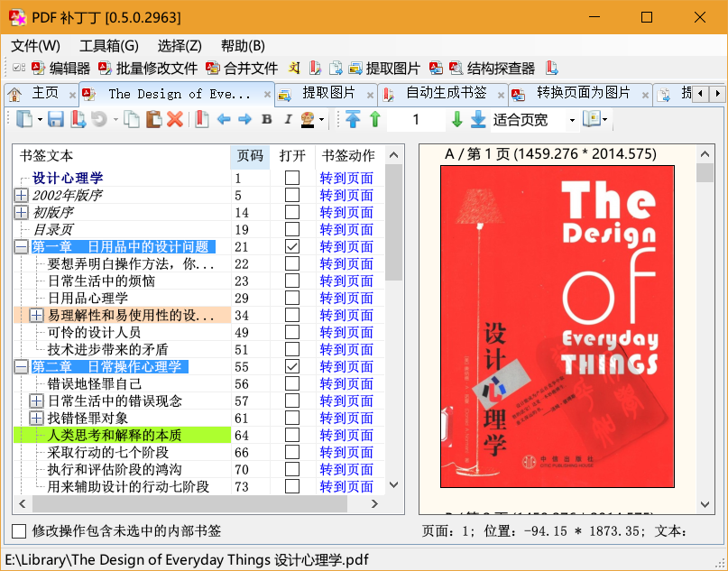
Task: Click the red book cover page preview
Action: click(558, 327)
